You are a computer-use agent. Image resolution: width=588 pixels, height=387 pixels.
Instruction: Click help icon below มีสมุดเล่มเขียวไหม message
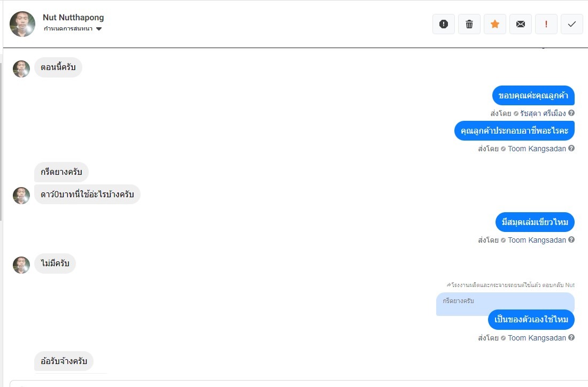click(x=571, y=240)
